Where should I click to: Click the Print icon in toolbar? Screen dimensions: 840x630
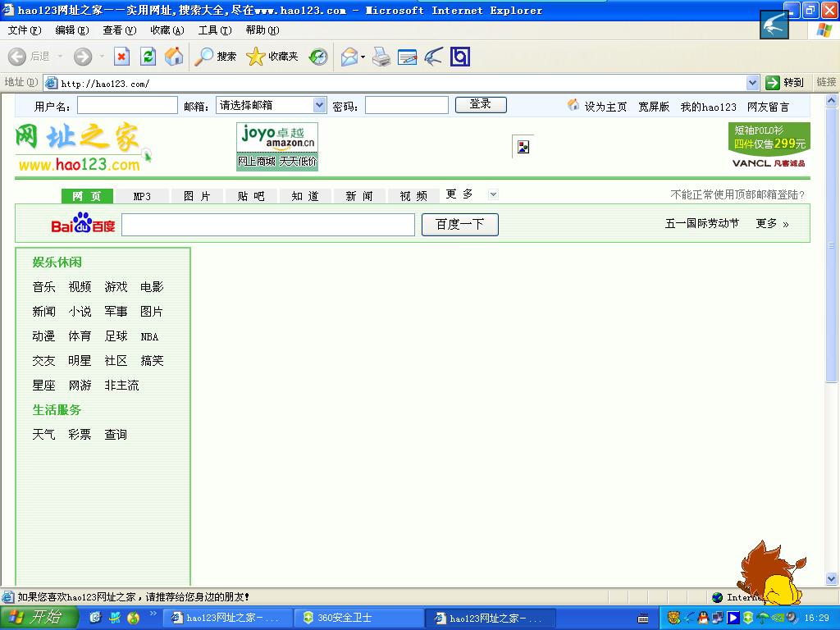tap(381, 57)
